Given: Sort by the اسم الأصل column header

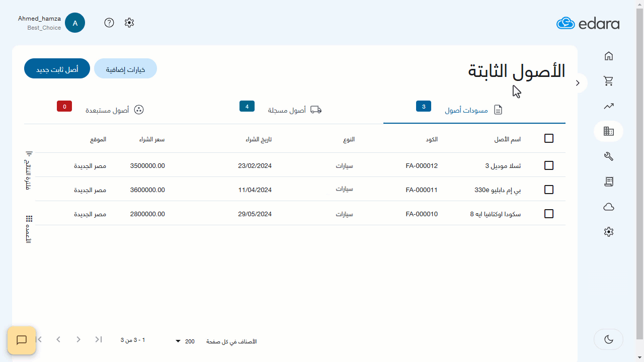Looking at the screenshot, I should point(507,139).
